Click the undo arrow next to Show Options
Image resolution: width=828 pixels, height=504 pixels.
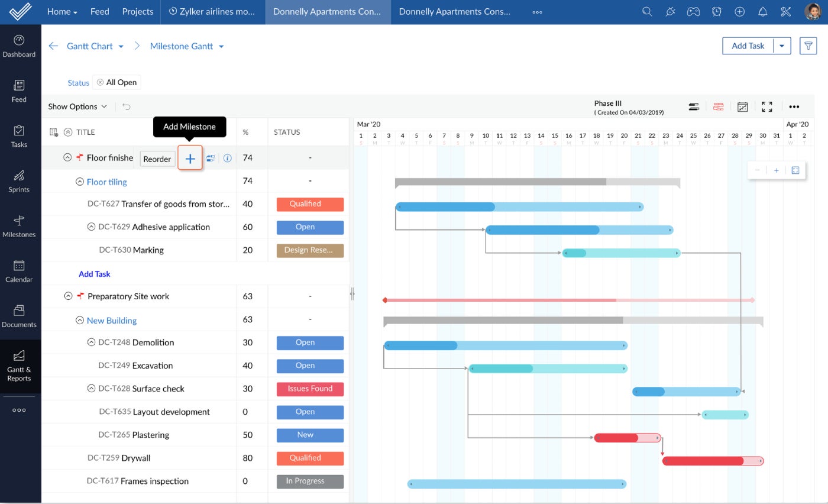click(x=127, y=106)
